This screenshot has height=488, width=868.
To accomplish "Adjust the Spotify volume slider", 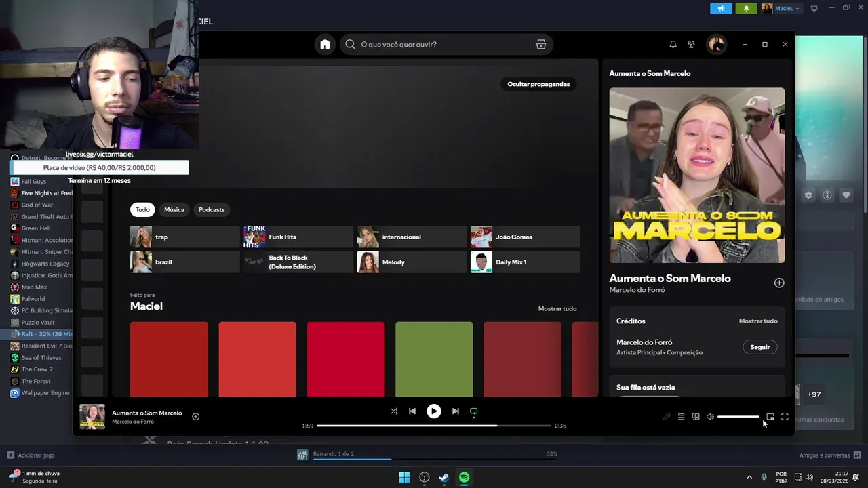I will coord(738,417).
